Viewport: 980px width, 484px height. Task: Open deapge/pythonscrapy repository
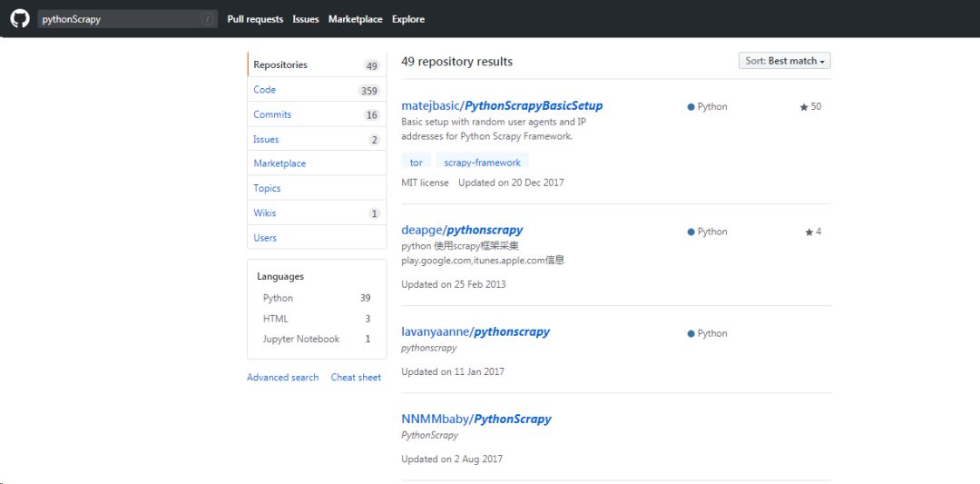tap(462, 230)
